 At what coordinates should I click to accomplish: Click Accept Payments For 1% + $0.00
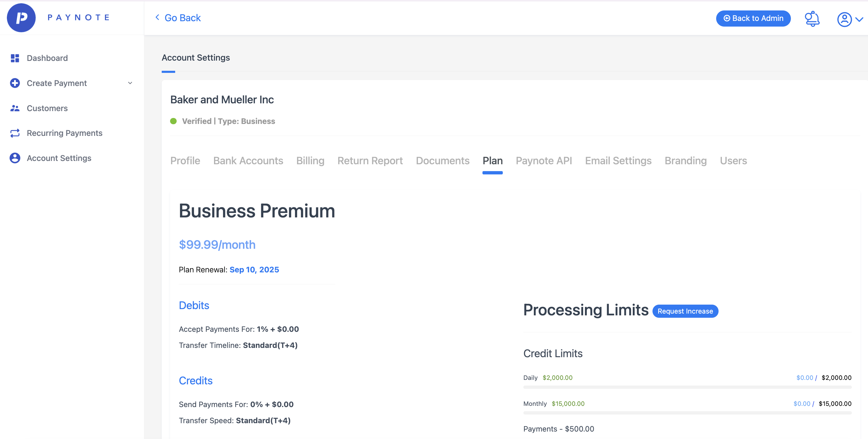coord(239,329)
